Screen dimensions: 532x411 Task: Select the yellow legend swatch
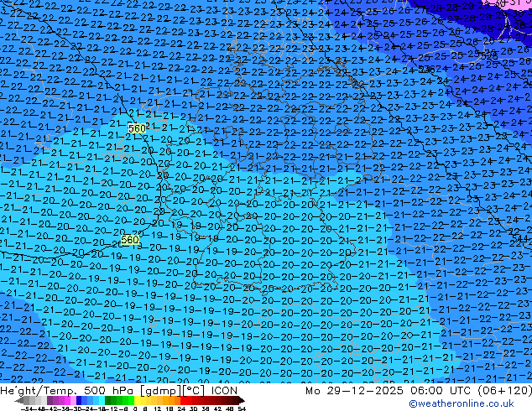(x=137, y=400)
